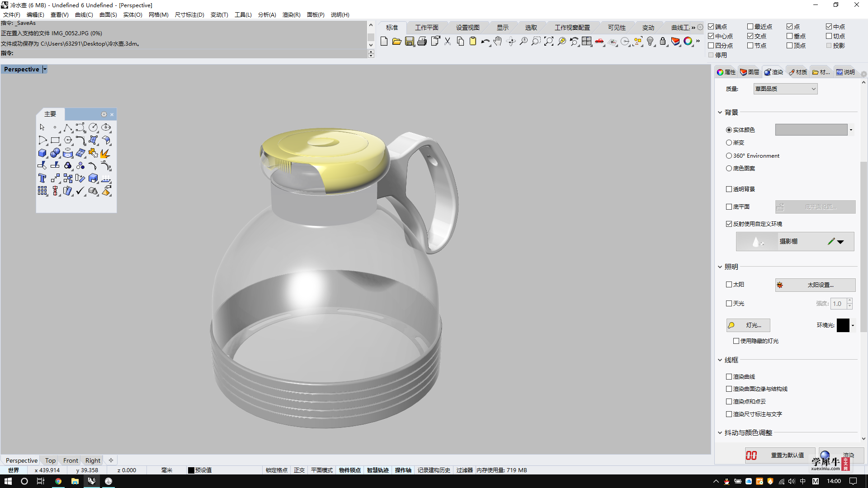
Task: Enable the 四分点 osnap checkbox
Action: [x=711, y=46]
